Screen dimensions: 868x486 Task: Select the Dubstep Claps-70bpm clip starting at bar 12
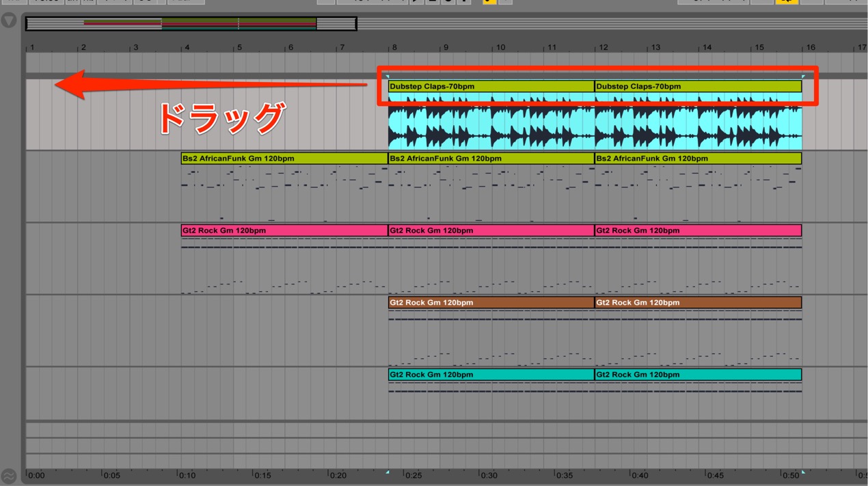[698, 86]
